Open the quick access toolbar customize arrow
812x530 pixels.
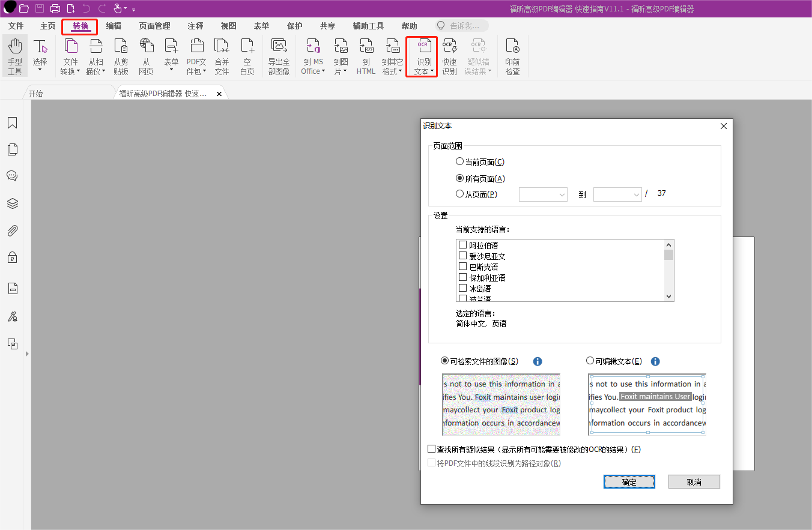[x=133, y=9]
